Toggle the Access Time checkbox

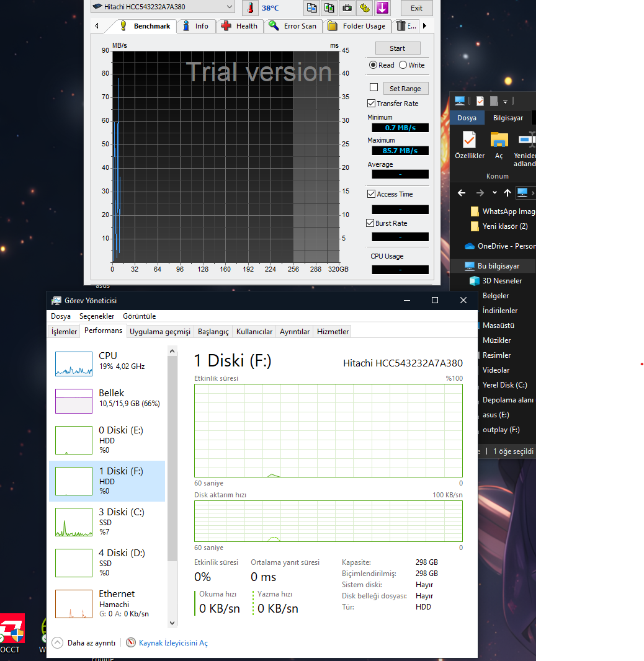pyautogui.click(x=371, y=194)
